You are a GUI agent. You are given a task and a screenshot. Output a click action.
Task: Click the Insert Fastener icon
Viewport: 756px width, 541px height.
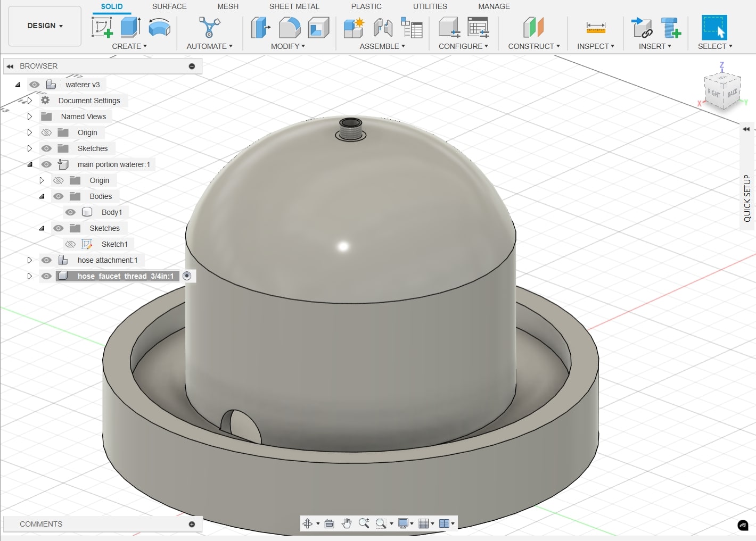point(671,27)
